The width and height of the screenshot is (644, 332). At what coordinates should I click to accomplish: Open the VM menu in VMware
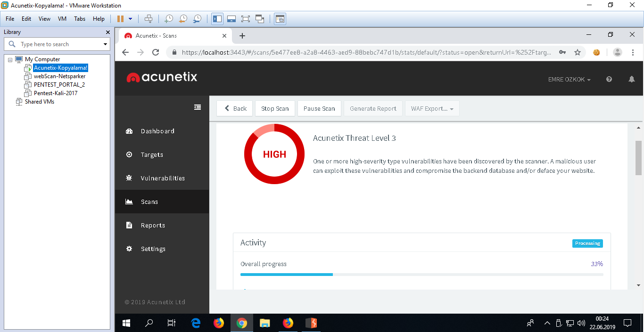pyautogui.click(x=62, y=19)
